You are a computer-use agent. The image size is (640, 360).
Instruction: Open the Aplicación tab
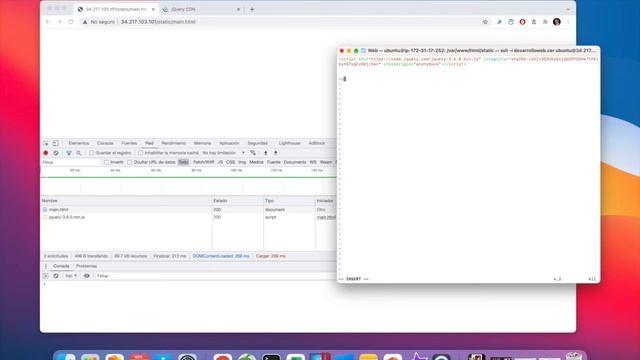[229, 143]
